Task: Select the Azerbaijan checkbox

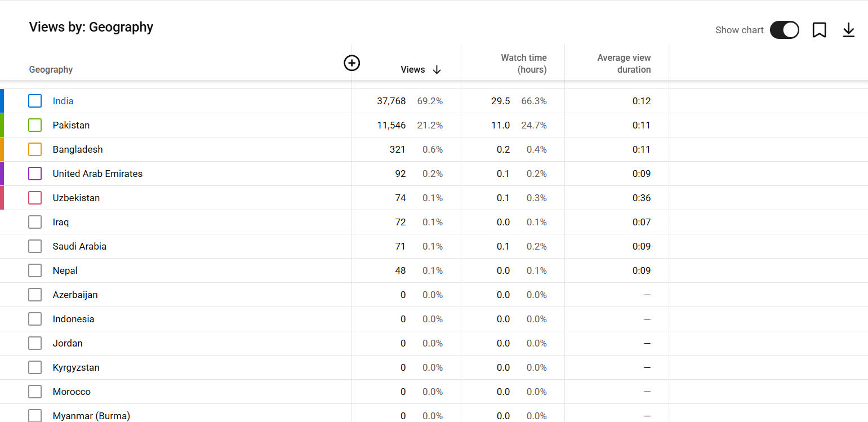Action: pos(35,295)
